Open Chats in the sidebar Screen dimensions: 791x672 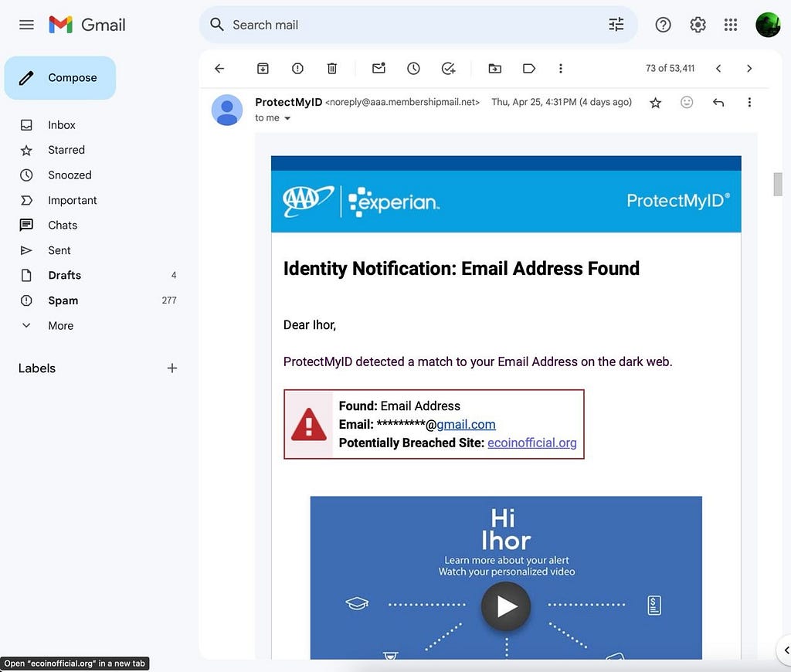63,225
